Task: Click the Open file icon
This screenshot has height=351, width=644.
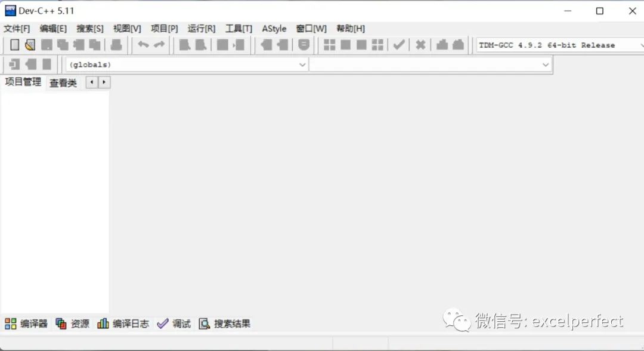Action: pos(30,45)
